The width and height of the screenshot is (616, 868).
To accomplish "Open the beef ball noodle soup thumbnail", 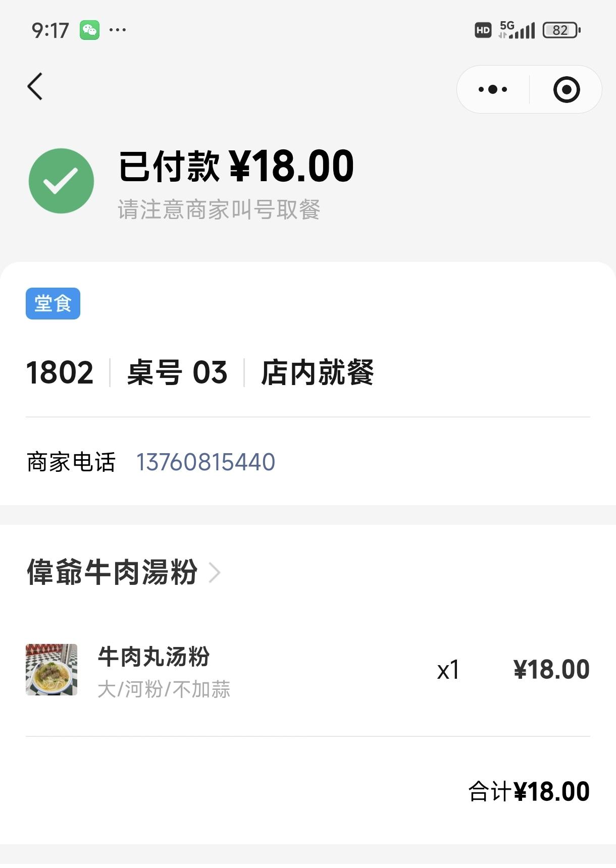I will tap(52, 670).
